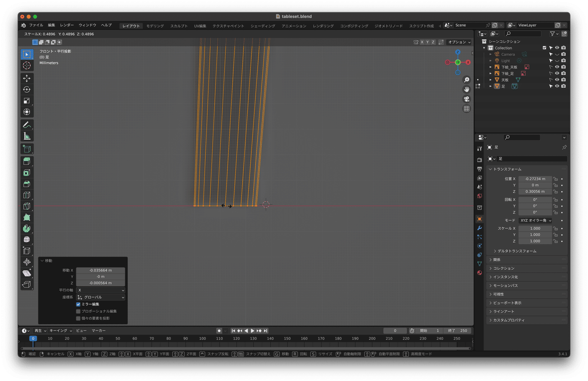The height and width of the screenshot is (381, 588).
Task: Expand the カスタムプロパティ panel
Action: click(527, 320)
